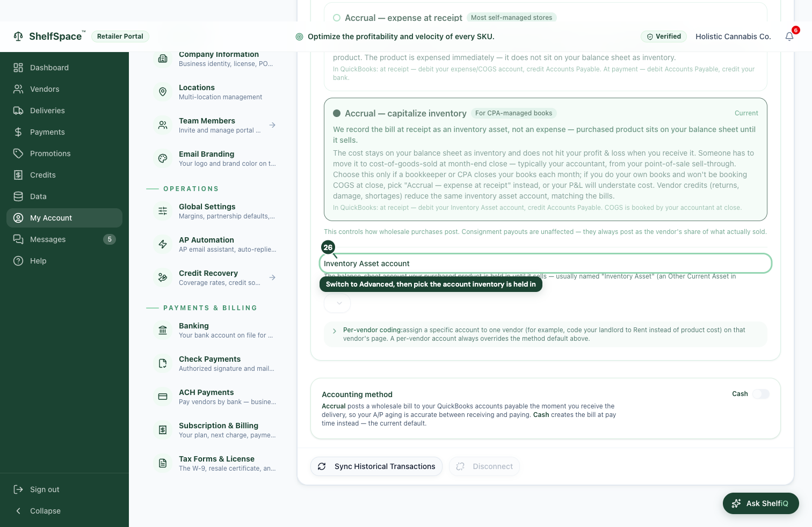
Task: Click the Check Payments document icon
Action: [163, 363]
